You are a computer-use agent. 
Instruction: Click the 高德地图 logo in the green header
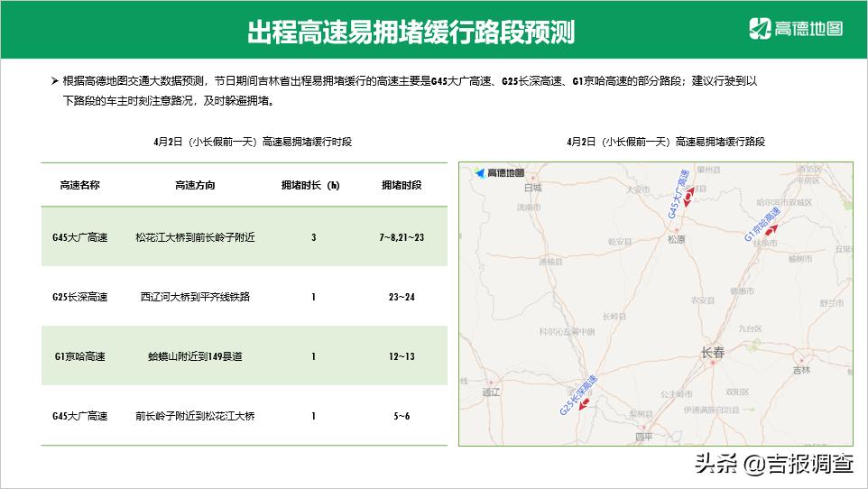796,28
